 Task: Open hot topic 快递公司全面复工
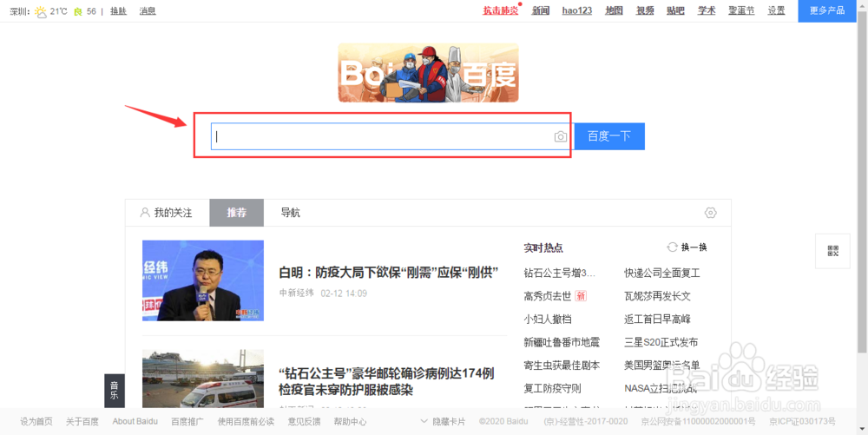[x=662, y=273]
